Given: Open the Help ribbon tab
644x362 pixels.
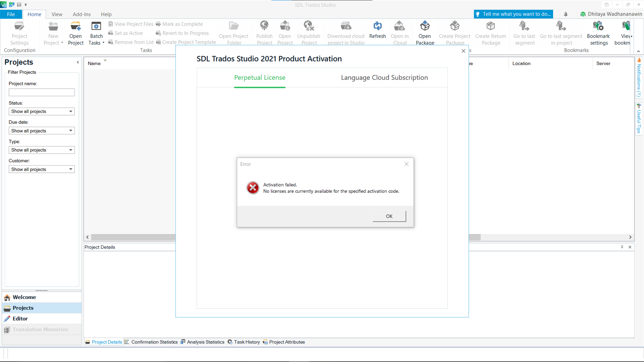Looking at the screenshot, I should tap(106, 14).
